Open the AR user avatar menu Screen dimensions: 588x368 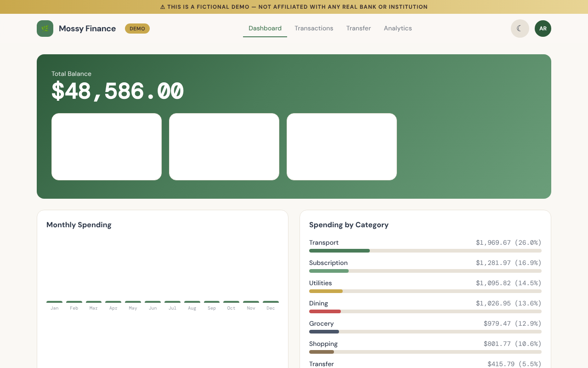543,29
